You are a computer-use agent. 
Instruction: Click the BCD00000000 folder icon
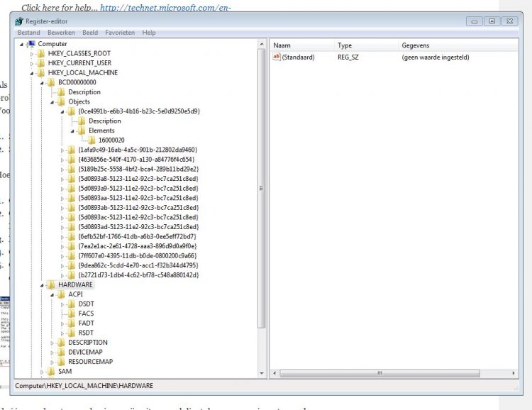pyautogui.click(x=51, y=82)
